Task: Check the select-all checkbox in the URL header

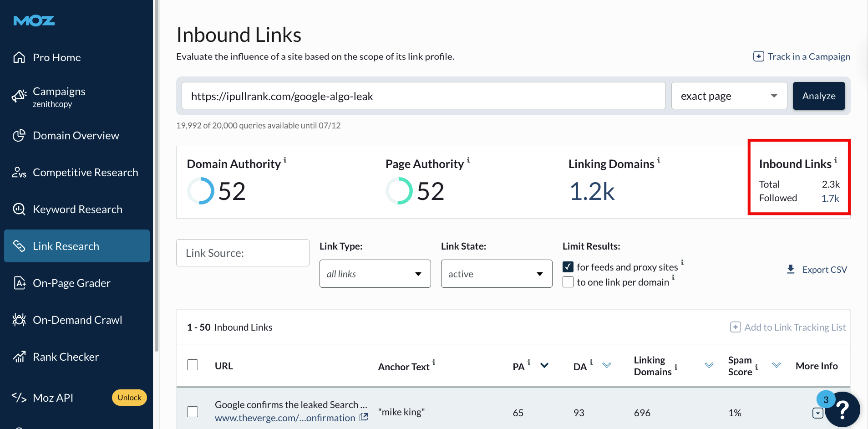Action: click(193, 365)
